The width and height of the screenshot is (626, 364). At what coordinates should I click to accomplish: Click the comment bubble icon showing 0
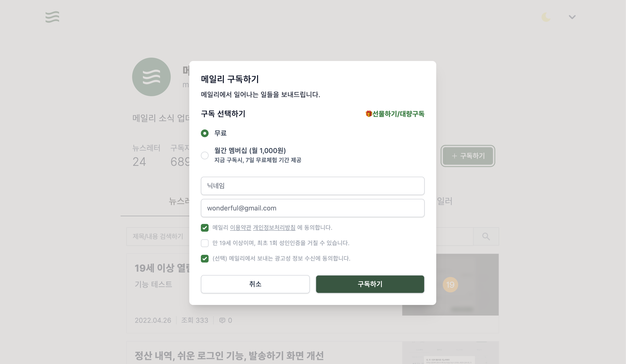pyautogui.click(x=222, y=320)
